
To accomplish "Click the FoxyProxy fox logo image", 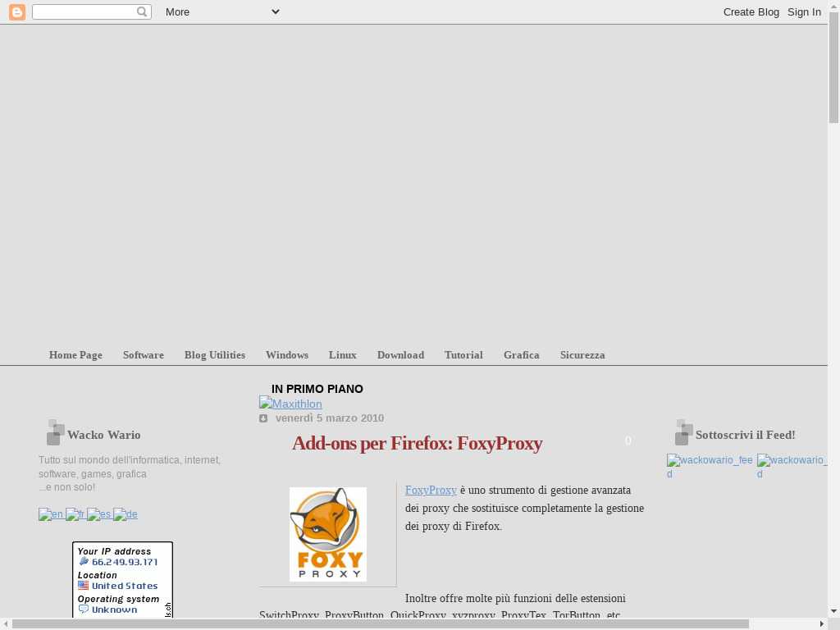I will click(x=328, y=534).
